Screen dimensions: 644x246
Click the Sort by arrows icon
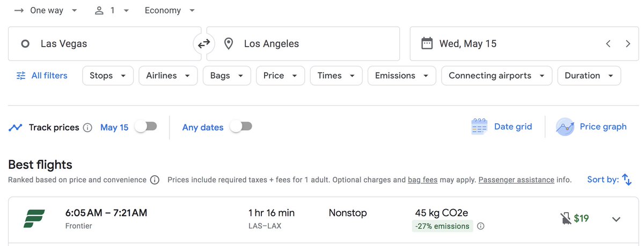pyautogui.click(x=627, y=180)
